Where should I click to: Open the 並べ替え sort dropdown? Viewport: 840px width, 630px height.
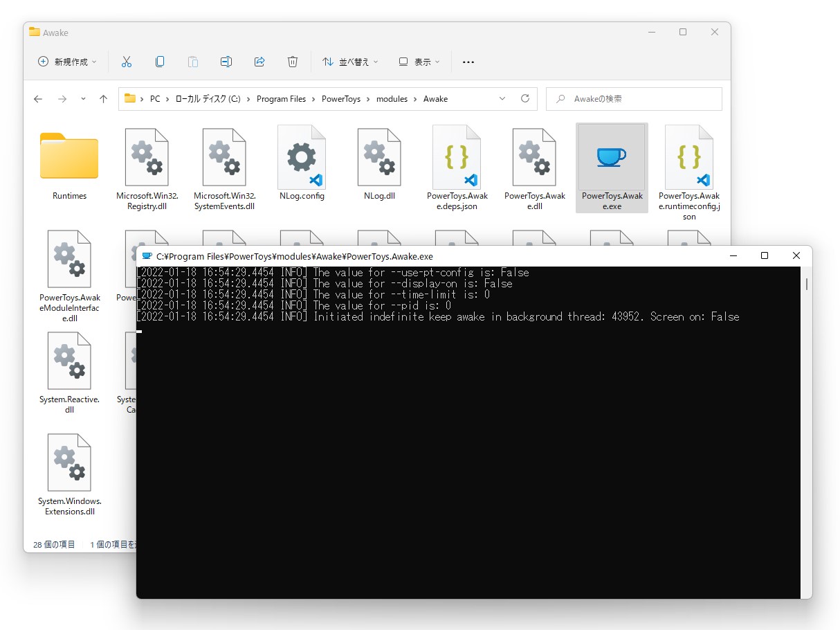pos(349,62)
